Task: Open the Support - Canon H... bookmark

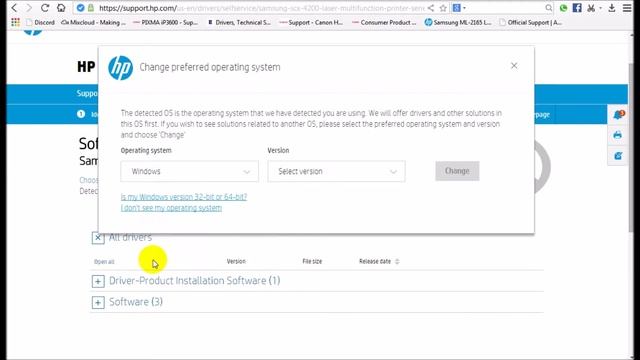Action: (x=311, y=22)
